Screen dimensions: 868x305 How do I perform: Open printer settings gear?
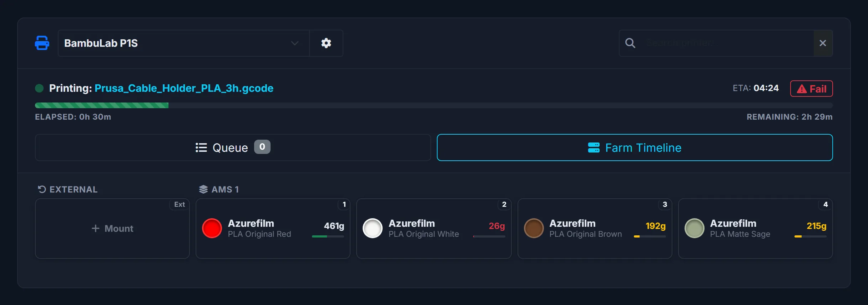(326, 43)
